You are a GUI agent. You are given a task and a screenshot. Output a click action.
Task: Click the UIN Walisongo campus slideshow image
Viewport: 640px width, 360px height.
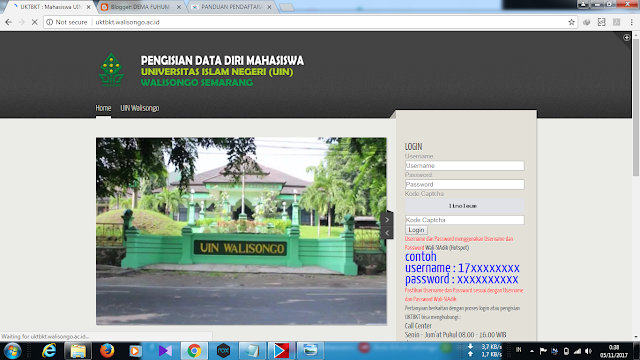[241, 231]
